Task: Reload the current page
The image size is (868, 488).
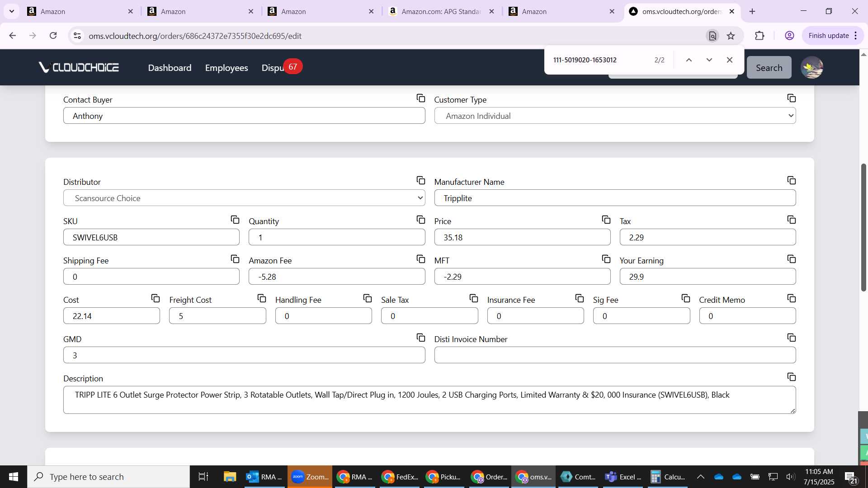Action: (x=53, y=36)
